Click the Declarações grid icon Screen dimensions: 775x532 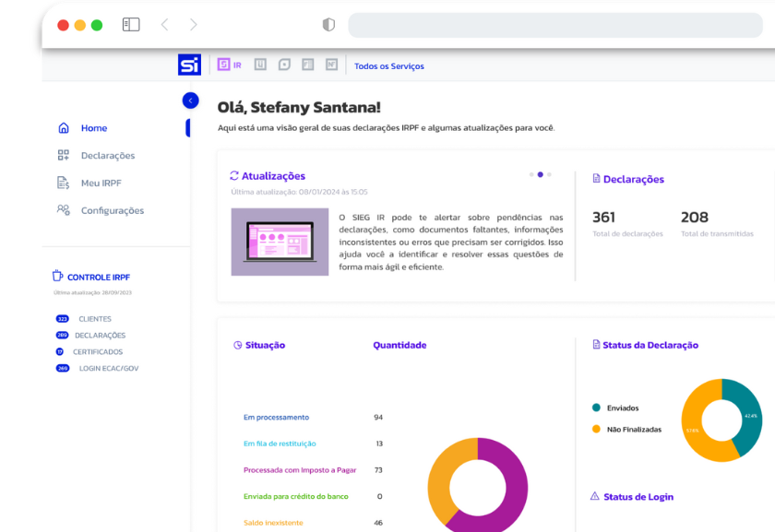64,156
